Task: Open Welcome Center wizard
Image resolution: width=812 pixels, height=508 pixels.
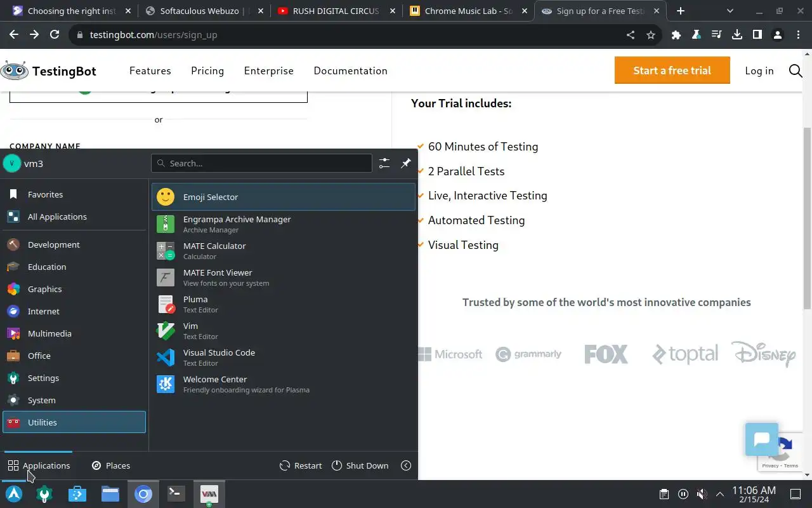Action: pos(283,384)
